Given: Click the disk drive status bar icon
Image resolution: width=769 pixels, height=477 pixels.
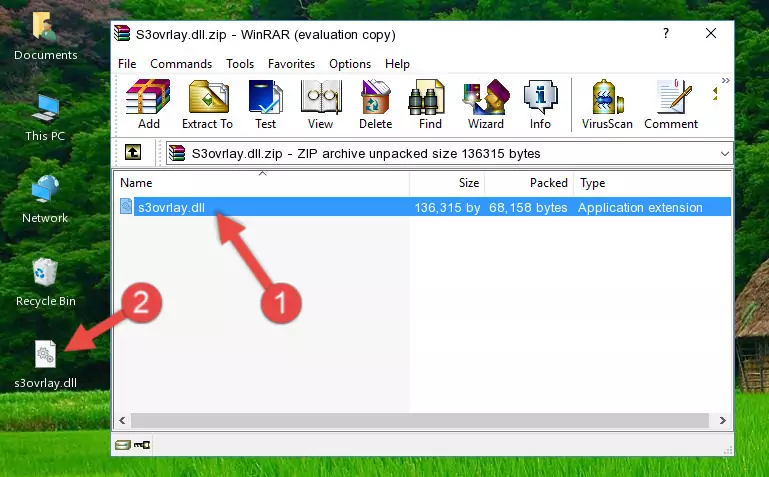Looking at the screenshot, I should (x=123, y=445).
